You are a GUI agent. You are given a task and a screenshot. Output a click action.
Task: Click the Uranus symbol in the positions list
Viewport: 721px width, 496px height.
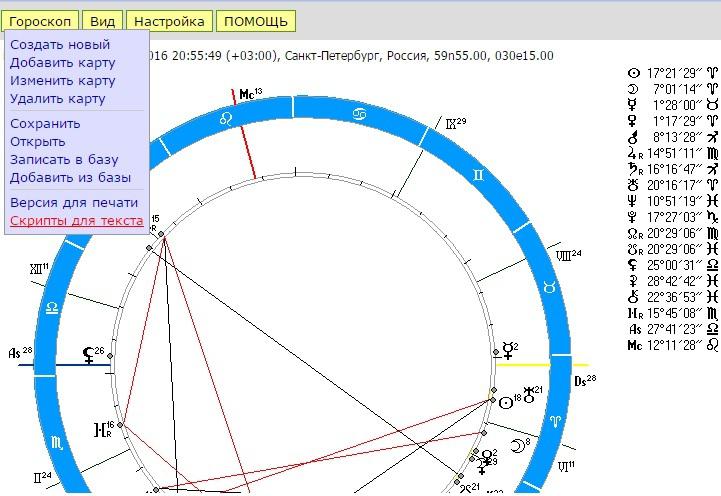[x=634, y=185]
